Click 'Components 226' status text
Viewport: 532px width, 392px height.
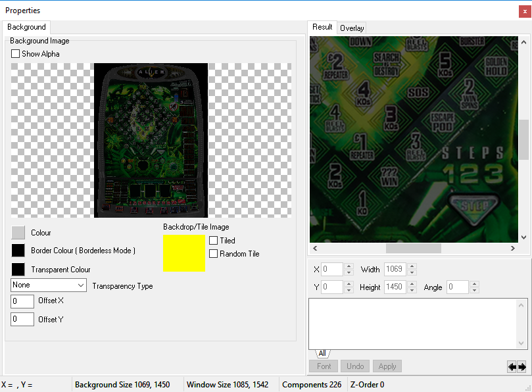[x=312, y=385]
